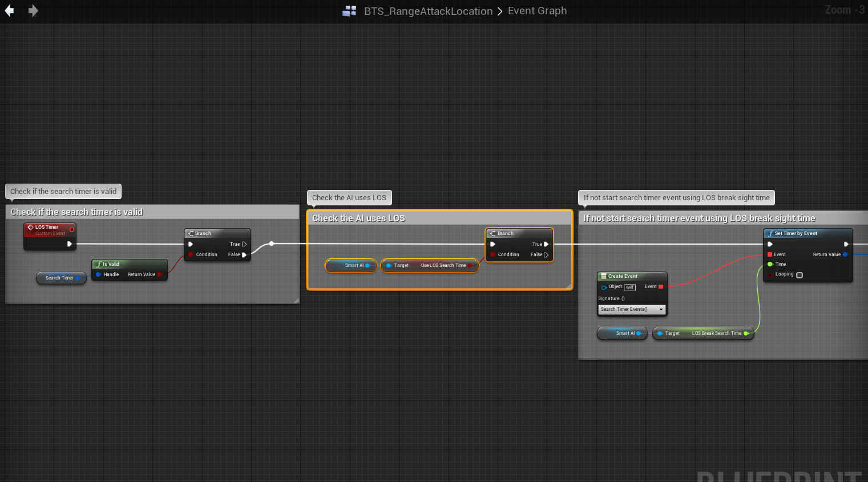Click the Is Valid function node icon
The height and width of the screenshot is (482, 868).
(99, 264)
